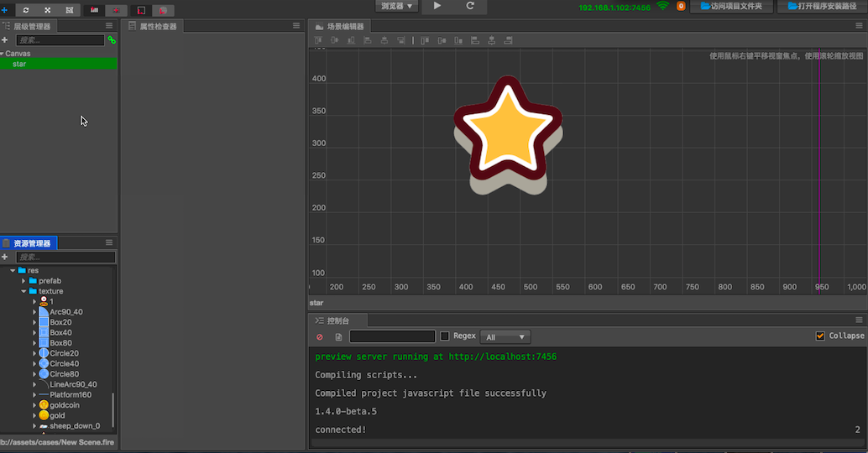Clear the console with red icon

(x=319, y=337)
